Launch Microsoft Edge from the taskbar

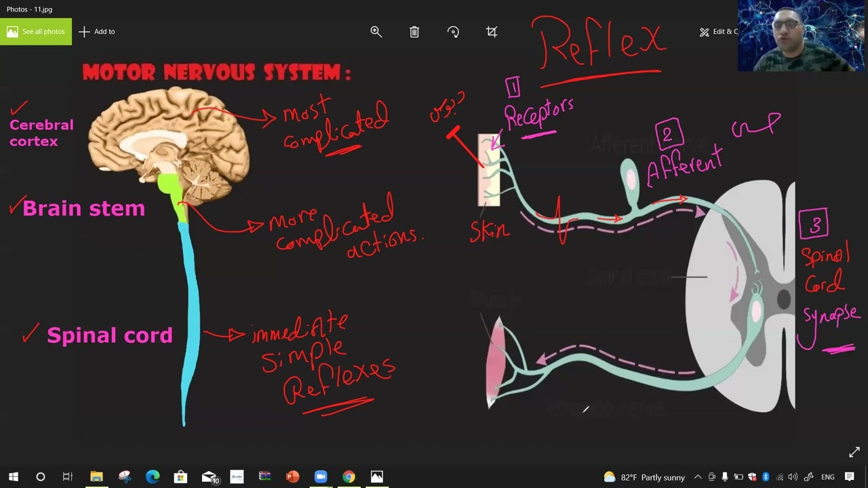pos(153,477)
